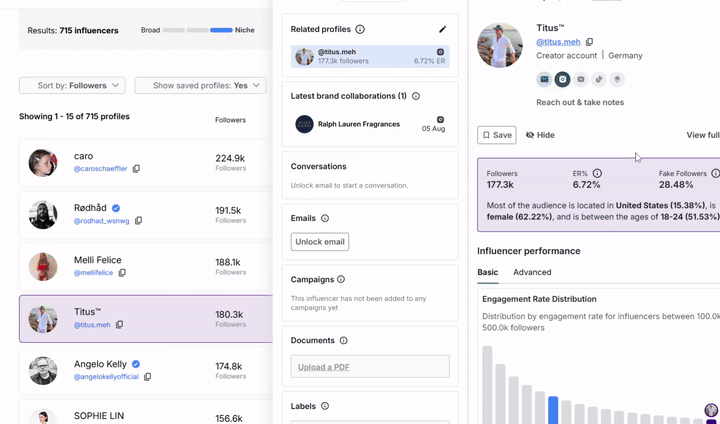Click the verified badge next to Angelo Kelly
This screenshot has width=720, height=424.
point(136,364)
